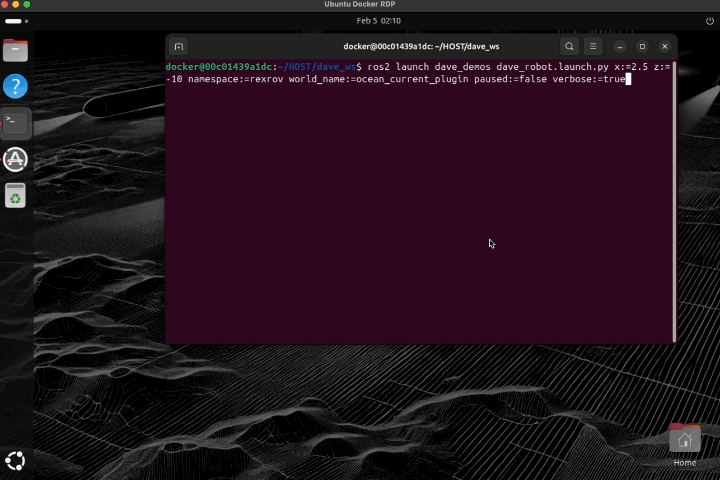Image resolution: width=720 pixels, height=480 pixels.
Task: Click terminal title docker@00c01439a1dc
Action: tap(421, 46)
